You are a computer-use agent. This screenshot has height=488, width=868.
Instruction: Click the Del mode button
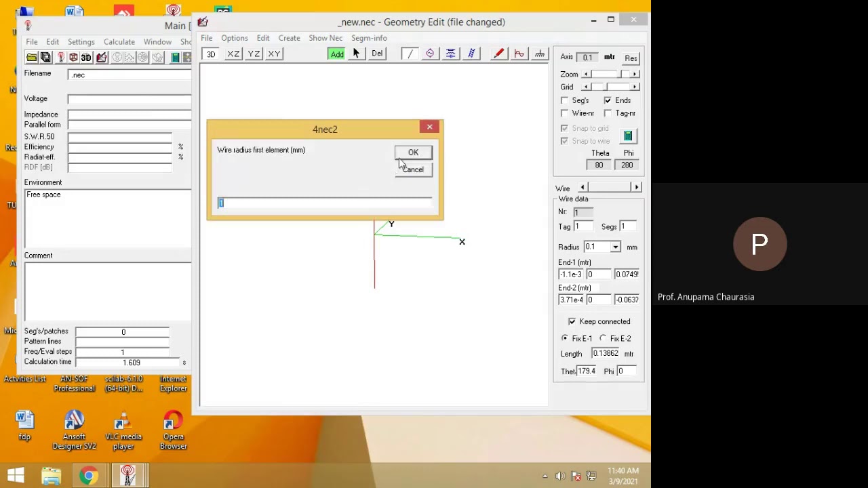(377, 54)
